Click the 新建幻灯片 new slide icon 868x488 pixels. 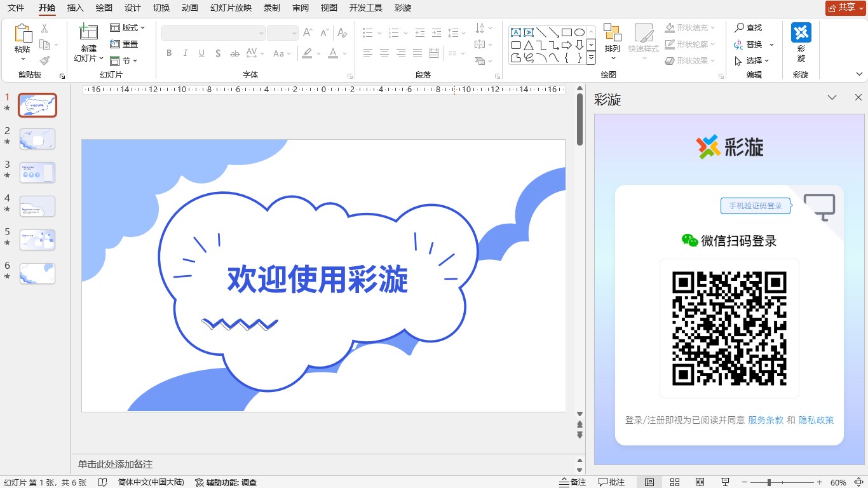88,33
